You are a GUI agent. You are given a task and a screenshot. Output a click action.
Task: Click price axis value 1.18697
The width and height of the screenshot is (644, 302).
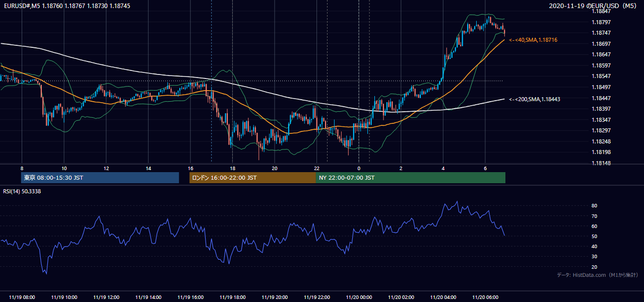tap(602, 44)
